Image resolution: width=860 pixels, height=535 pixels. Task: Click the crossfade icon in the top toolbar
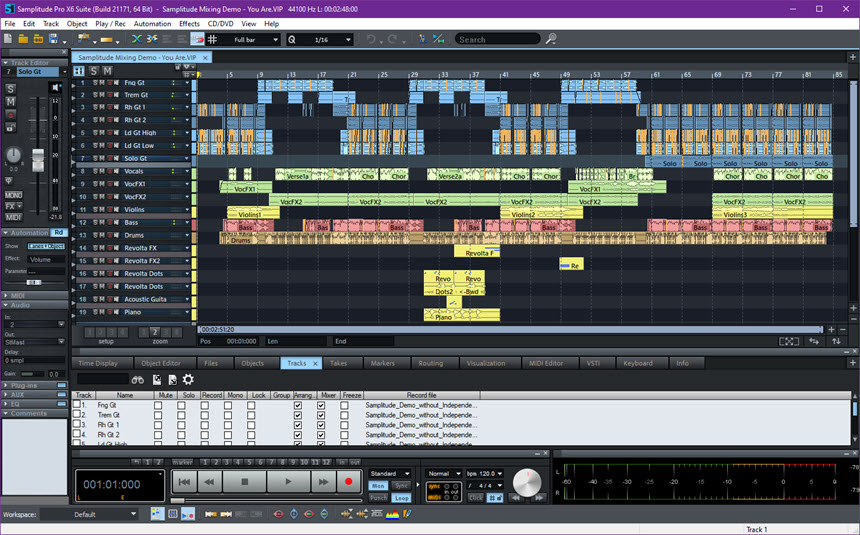click(x=137, y=39)
